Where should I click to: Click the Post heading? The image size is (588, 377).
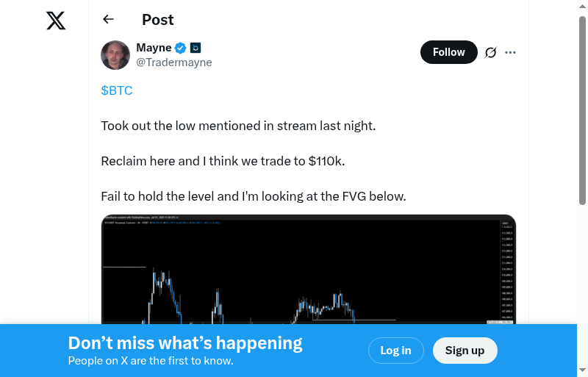click(158, 20)
